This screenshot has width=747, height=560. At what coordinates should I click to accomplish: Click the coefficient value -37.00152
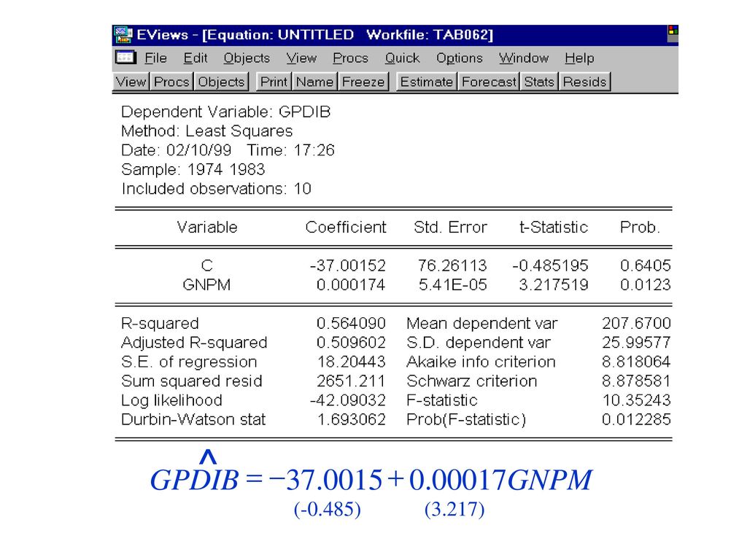click(348, 265)
